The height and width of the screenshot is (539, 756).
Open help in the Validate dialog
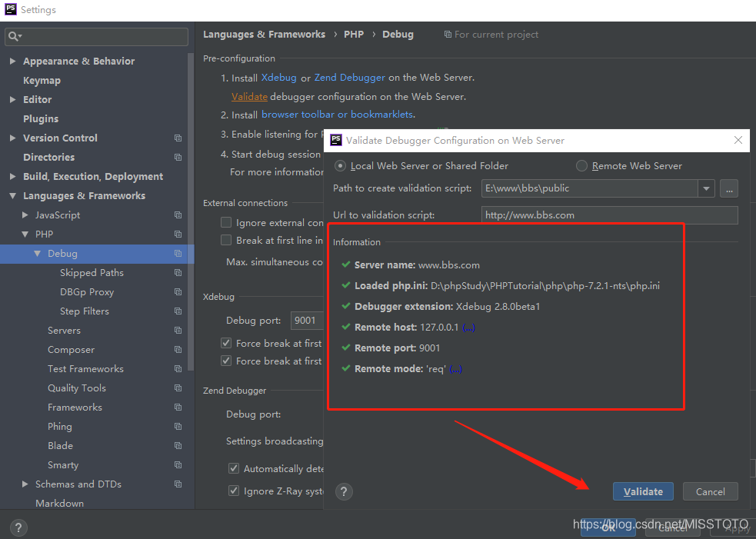[x=344, y=492]
